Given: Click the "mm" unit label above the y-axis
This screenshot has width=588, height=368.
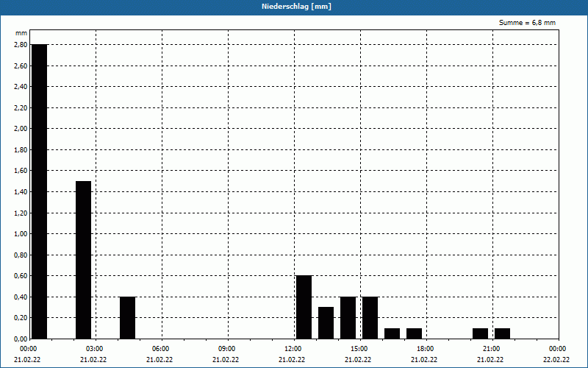Looking at the screenshot, I should click(21, 33).
